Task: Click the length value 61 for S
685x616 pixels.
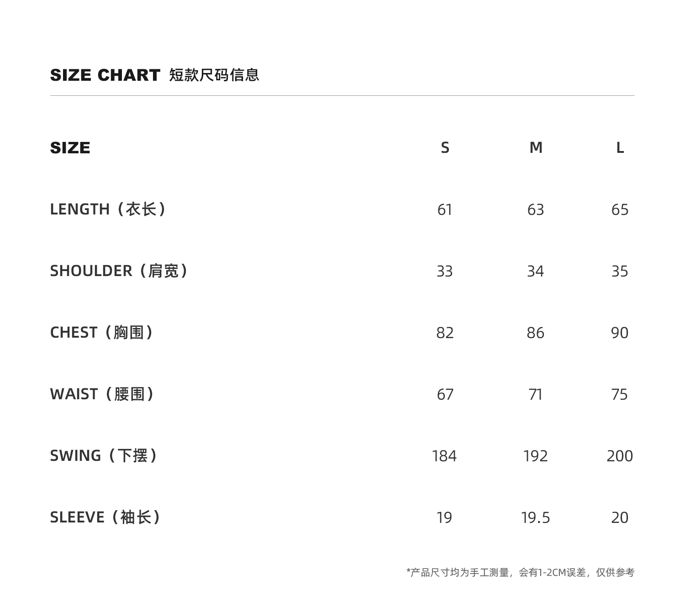Action: tap(445, 210)
